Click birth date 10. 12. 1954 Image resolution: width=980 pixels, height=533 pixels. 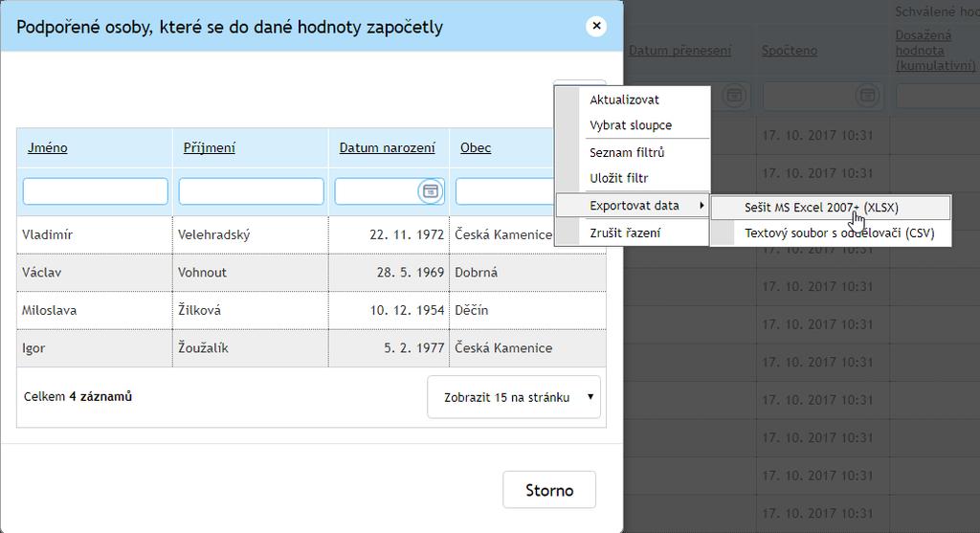click(389, 311)
